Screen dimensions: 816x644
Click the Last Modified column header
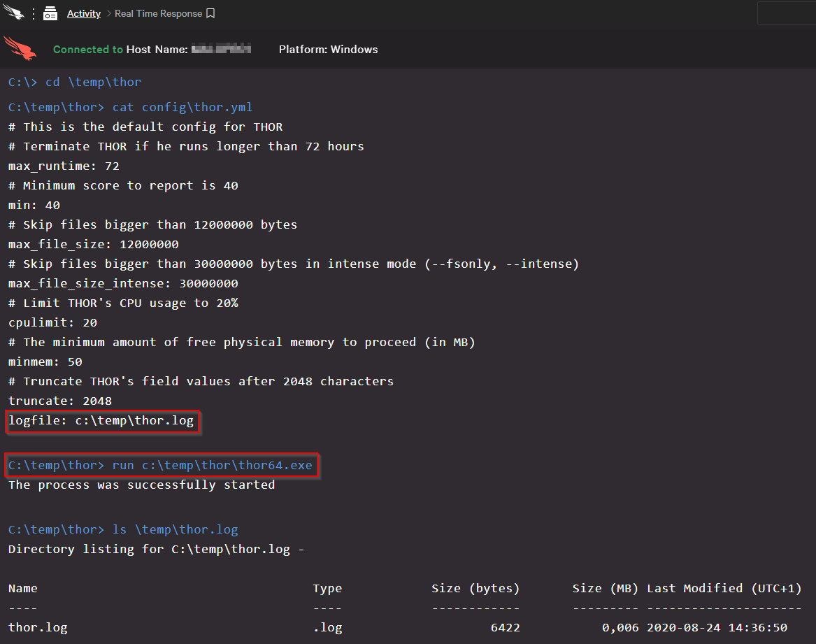724,588
